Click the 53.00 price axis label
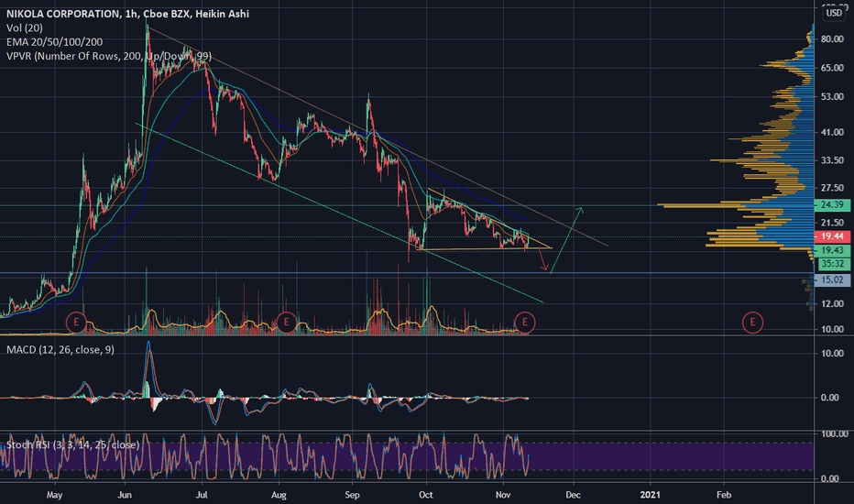This screenshot has height=504, width=854. (x=833, y=97)
